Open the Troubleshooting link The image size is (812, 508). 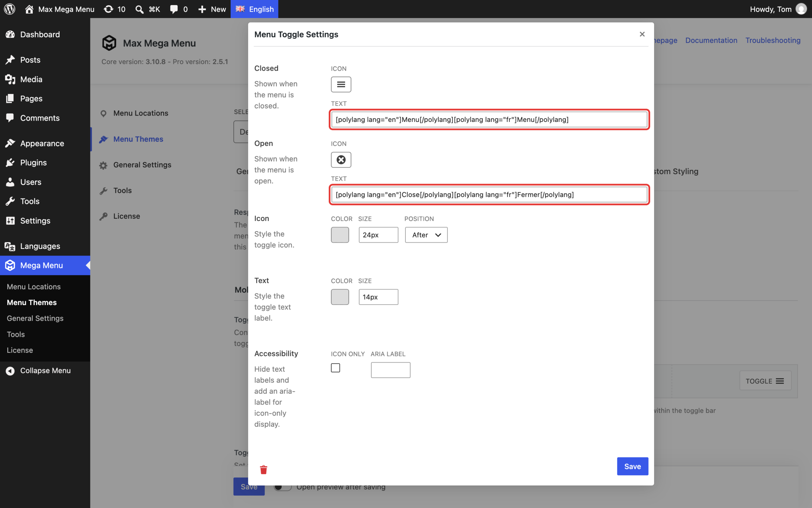click(773, 40)
